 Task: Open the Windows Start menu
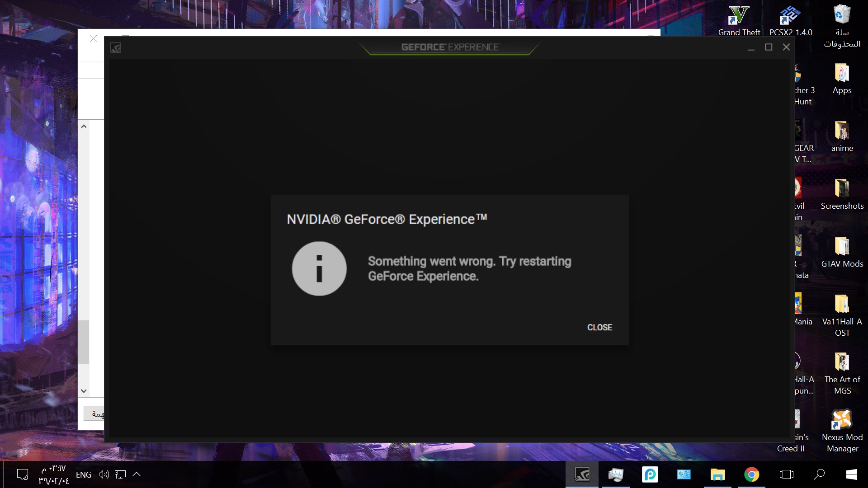[x=852, y=474]
